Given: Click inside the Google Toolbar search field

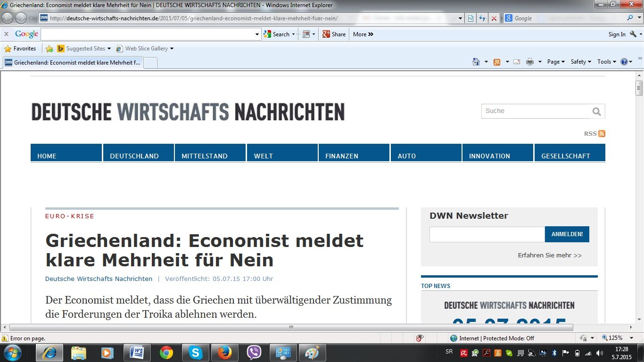Looking at the screenshot, I should [x=148, y=34].
